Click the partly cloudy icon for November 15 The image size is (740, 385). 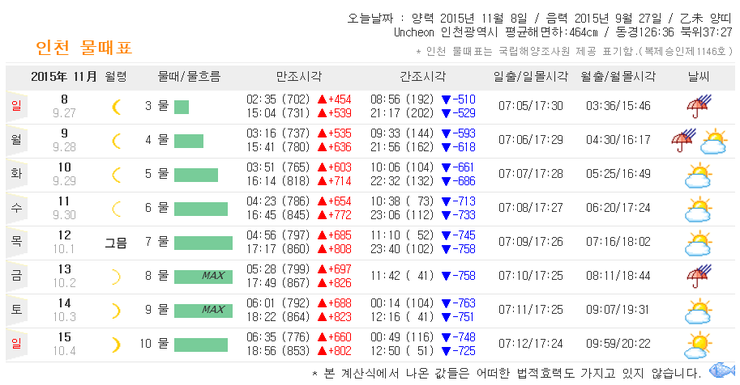(x=698, y=345)
